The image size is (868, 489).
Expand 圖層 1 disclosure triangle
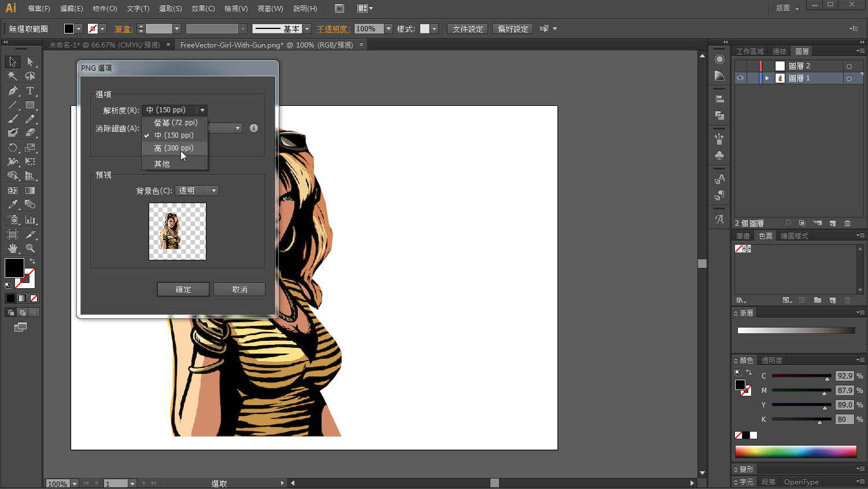coord(767,78)
